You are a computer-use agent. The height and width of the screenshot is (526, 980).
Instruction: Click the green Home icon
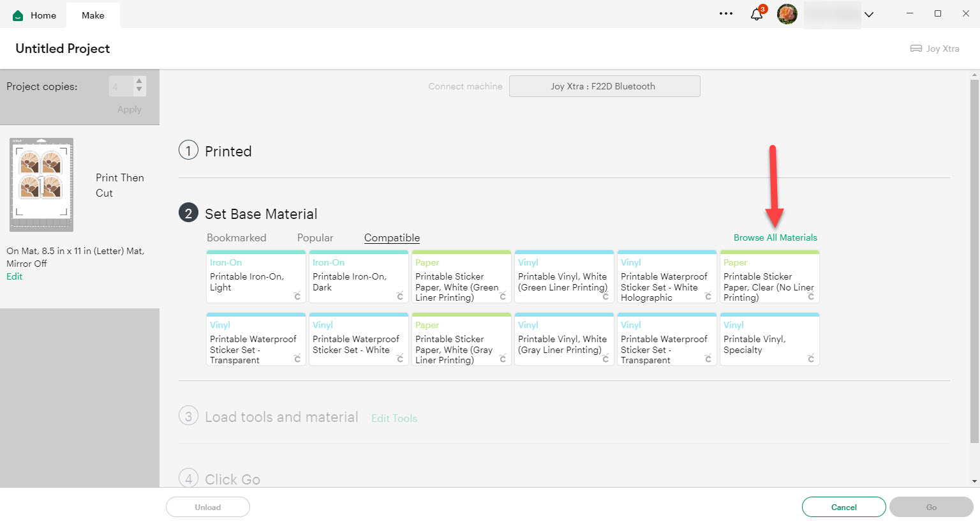[18, 15]
